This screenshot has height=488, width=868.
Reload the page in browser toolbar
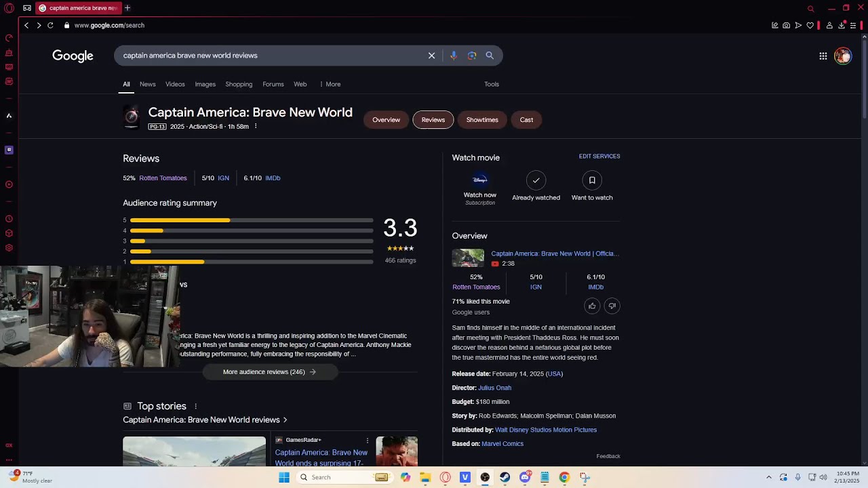(x=50, y=25)
